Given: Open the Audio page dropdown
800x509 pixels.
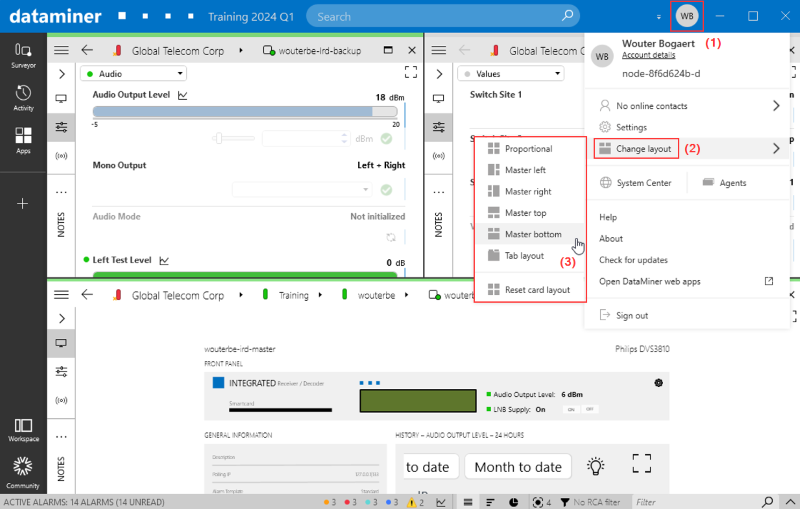Looking at the screenshot, I should [x=133, y=73].
